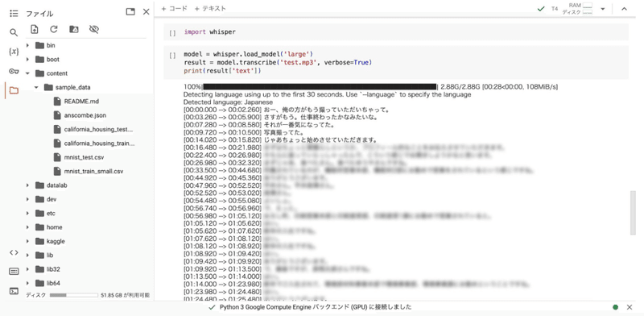Open the runtime connection dropdown arrow

coord(602,9)
